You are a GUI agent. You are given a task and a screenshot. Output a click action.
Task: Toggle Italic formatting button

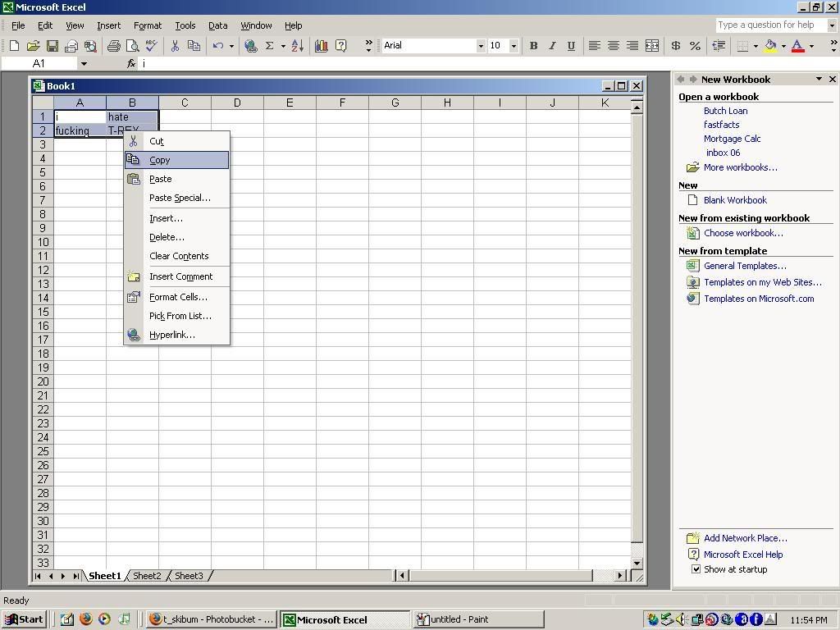coord(552,46)
